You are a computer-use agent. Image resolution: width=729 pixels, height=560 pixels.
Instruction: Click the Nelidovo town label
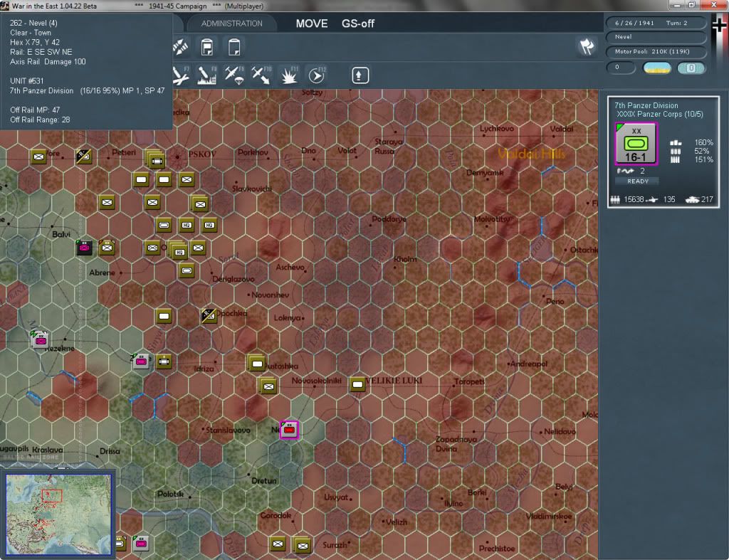click(560, 432)
